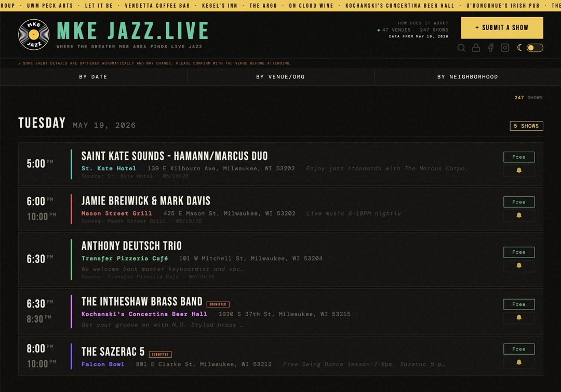
Task: Click bell reminder for Anthony Deutsch Trio
Action: 519,266
